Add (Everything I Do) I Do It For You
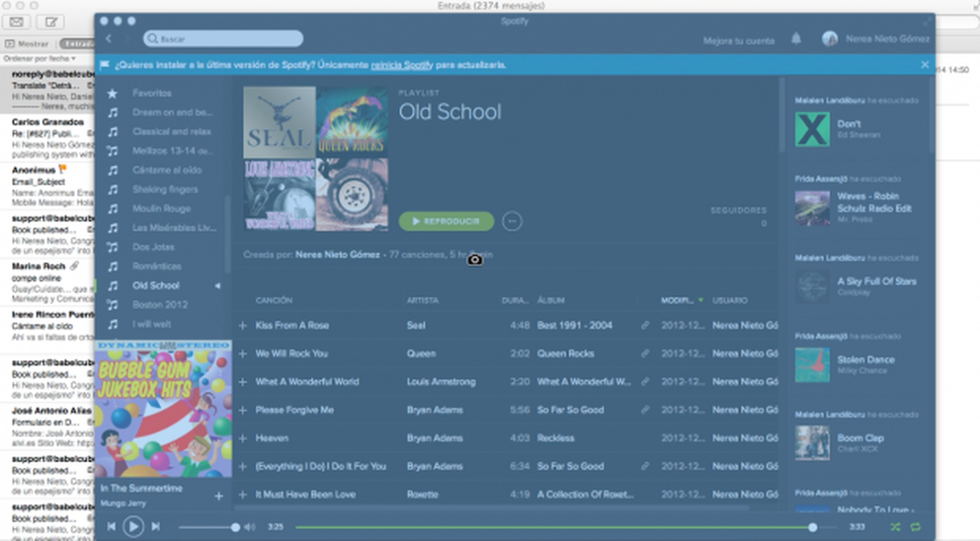 (x=243, y=466)
